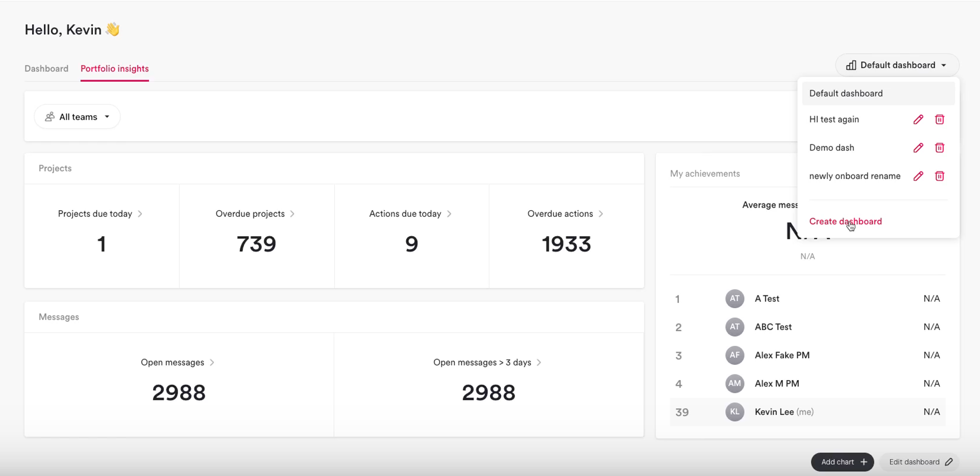Open the All teams dropdown
This screenshot has height=476, width=980.
[78, 117]
